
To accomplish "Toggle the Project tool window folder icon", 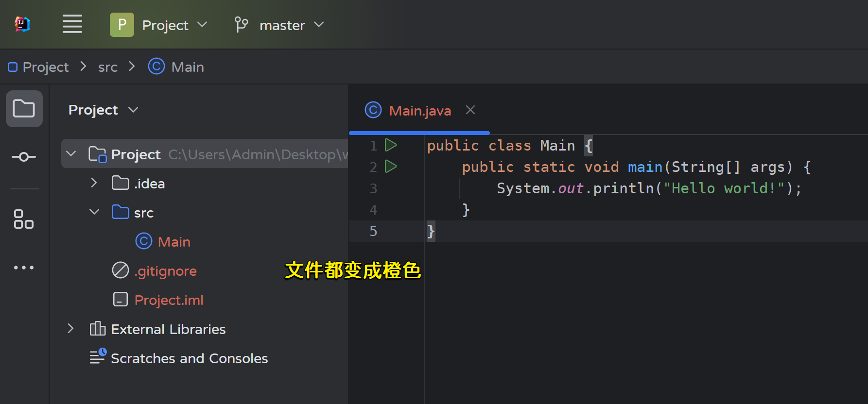I will point(24,109).
